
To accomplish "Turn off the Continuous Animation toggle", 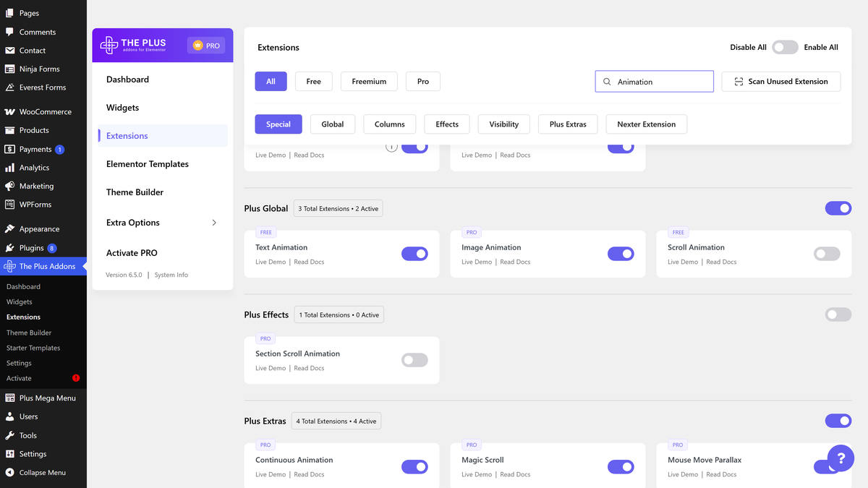I will 414,466.
